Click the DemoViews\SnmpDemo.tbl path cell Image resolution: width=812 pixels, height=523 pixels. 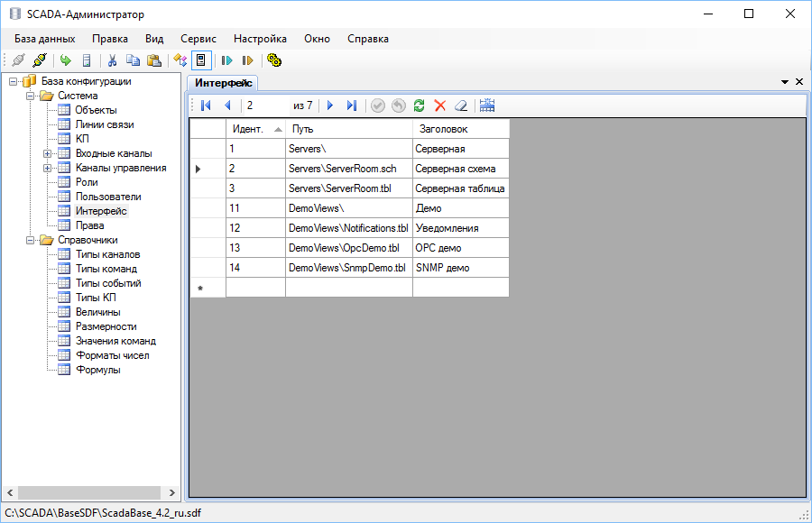(x=349, y=268)
